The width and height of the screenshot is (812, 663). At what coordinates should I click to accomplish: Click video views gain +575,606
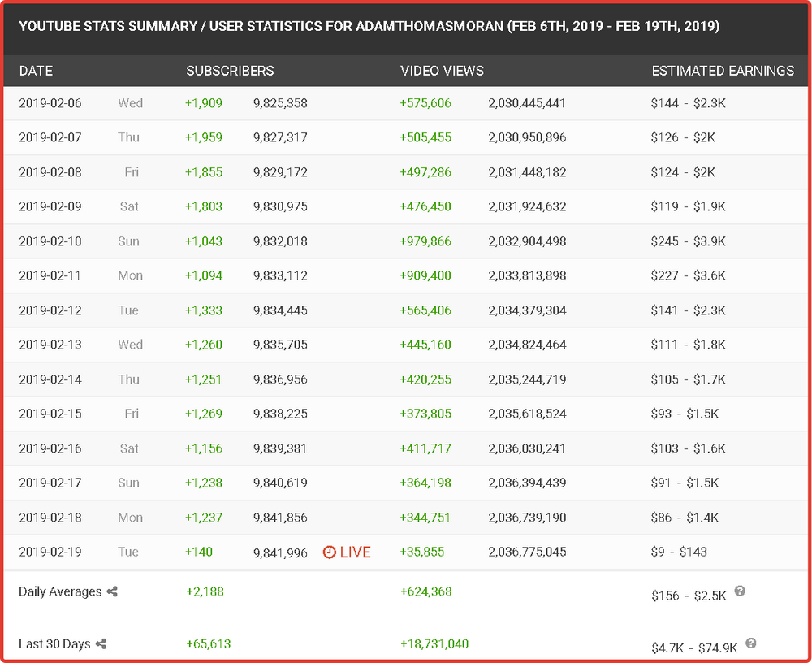click(x=425, y=103)
